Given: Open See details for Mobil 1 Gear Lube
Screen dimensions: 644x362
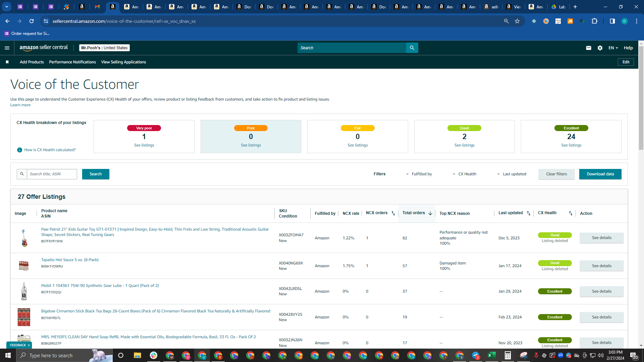Looking at the screenshot, I should (x=602, y=291).
